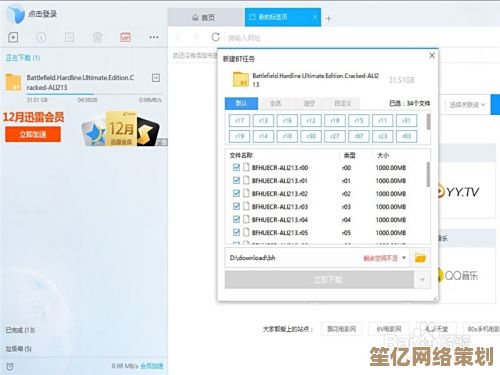Click the trash delete icon in left toolbar
The width and height of the screenshot is (500, 375).
pos(97,37)
